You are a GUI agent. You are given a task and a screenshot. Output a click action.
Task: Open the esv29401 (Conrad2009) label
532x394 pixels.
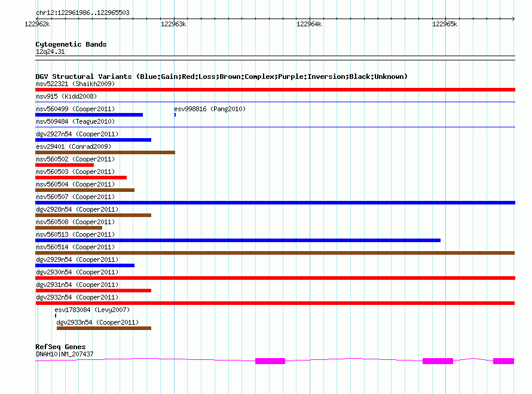click(74, 146)
